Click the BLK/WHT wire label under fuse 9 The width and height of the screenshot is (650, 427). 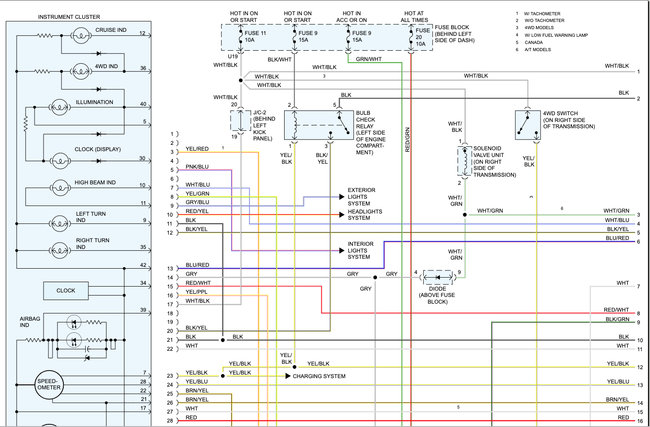pyautogui.click(x=279, y=60)
